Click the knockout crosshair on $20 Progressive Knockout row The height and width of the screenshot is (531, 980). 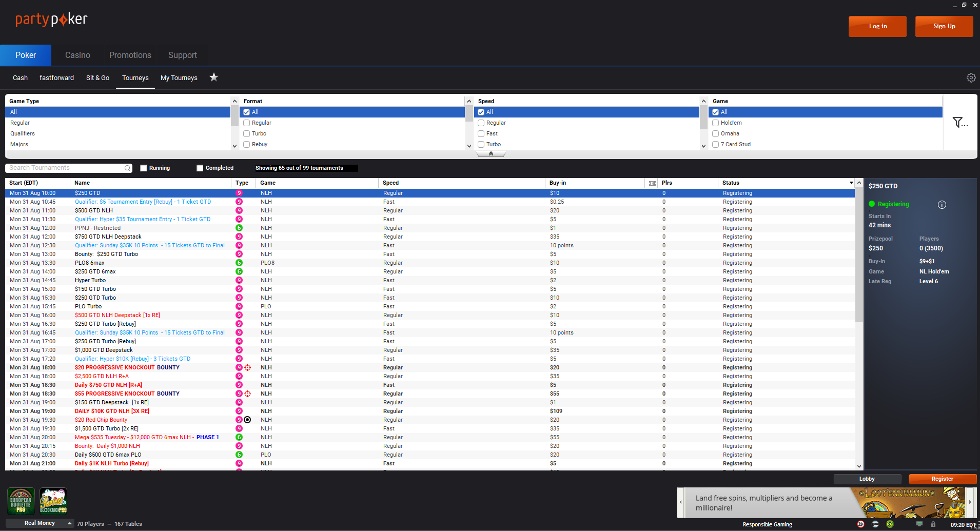click(248, 368)
